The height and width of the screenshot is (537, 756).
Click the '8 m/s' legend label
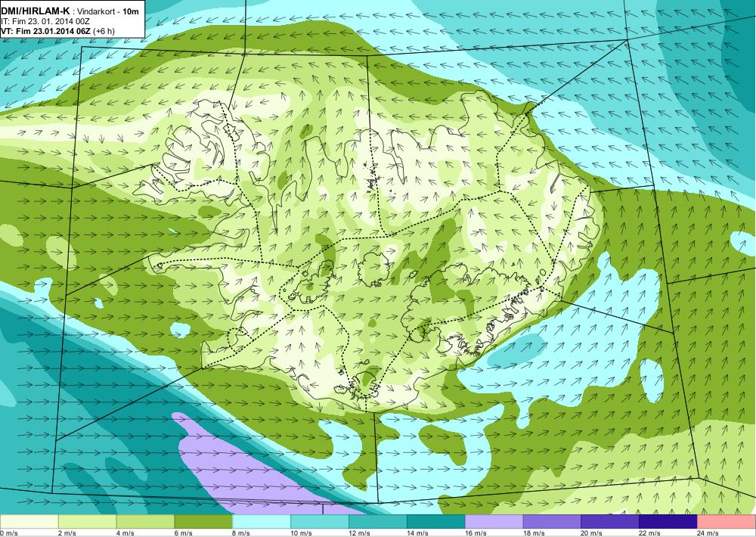pyautogui.click(x=242, y=533)
